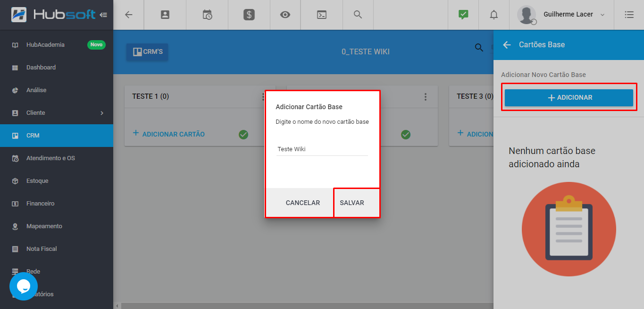
Task: Click the board search magnifier icon
Action: pos(479,47)
